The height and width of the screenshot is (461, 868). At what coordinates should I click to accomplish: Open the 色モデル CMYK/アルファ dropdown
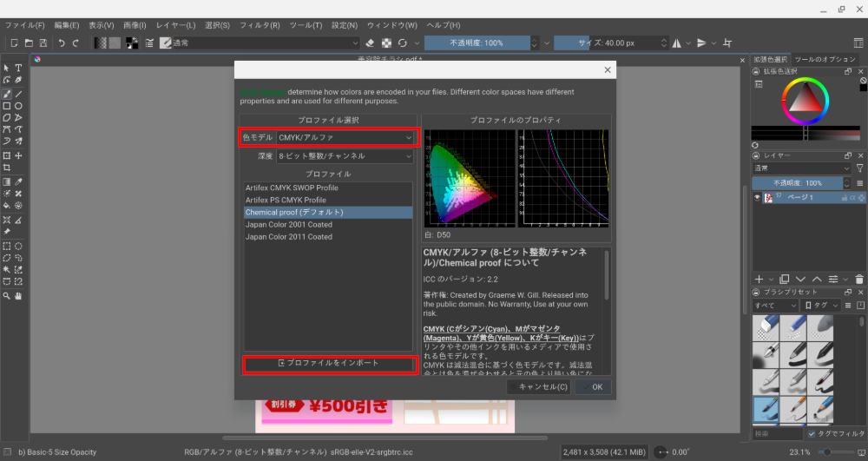345,137
